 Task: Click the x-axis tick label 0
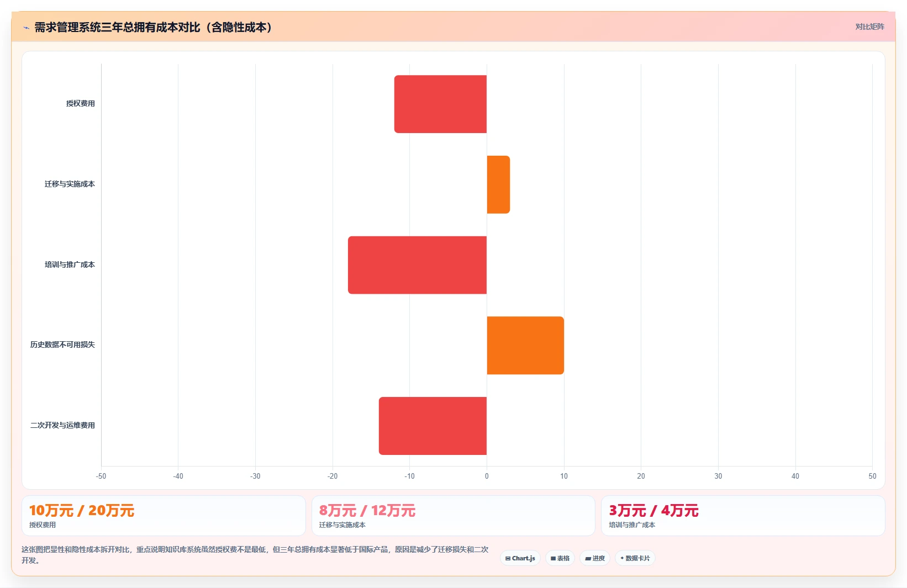[x=487, y=476]
